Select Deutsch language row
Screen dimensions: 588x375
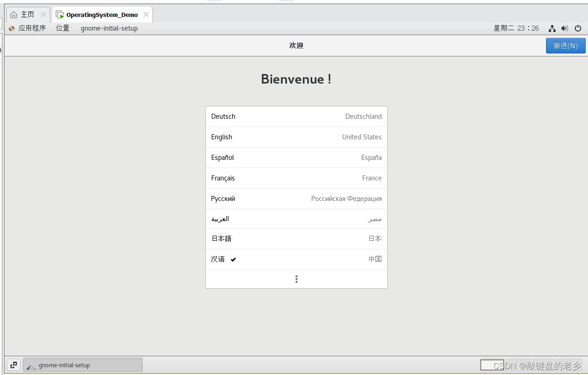[297, 116]
